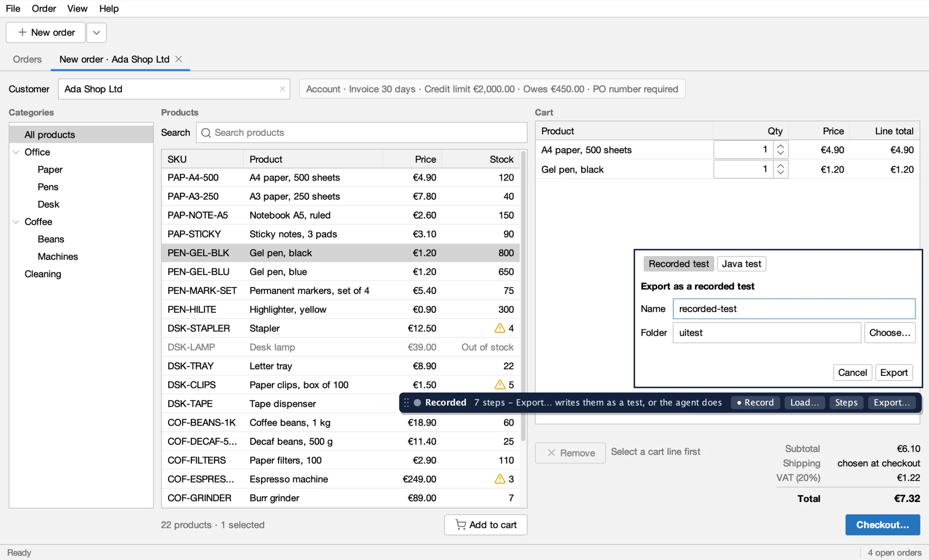Screen dimensions: 929x560
Task: Switch to the Orders tab
Action: pyautogui.click(x=27, y=59)
